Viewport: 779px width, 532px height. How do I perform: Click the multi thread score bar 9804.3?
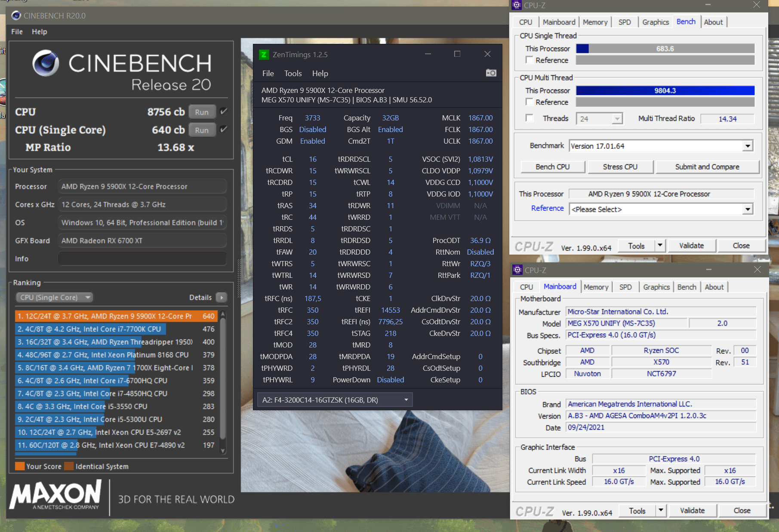[x=665, y=90]
